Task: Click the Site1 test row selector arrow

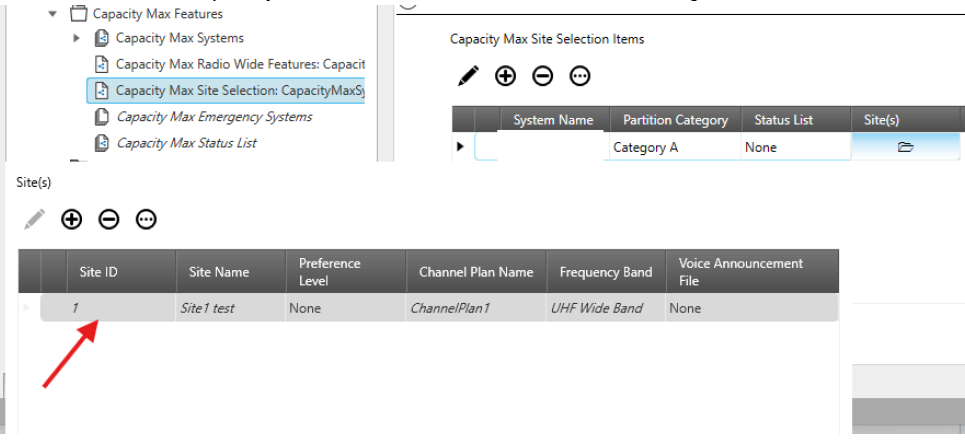Action: pos(26,307)
